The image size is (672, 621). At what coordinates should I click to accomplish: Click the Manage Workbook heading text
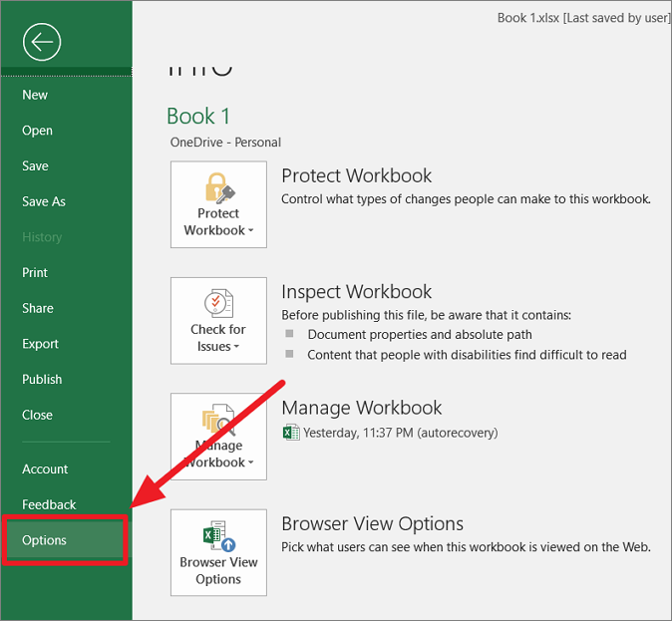pyautogui.click(x=361, y=408)
